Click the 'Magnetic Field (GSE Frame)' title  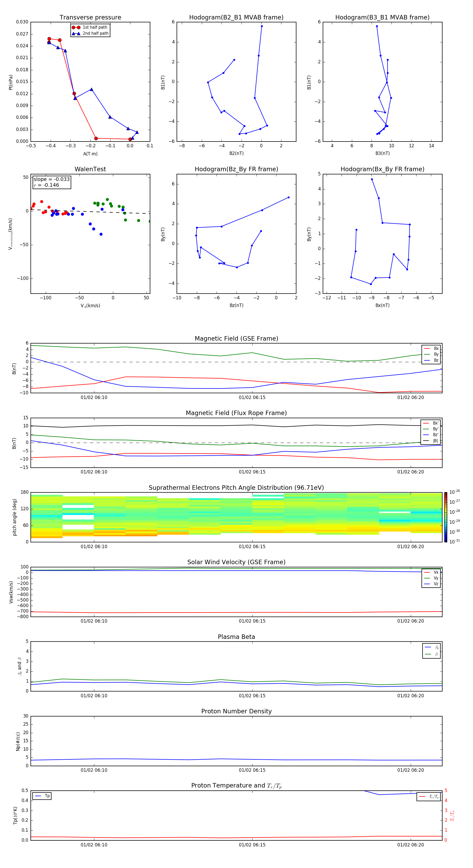point(236,339)
